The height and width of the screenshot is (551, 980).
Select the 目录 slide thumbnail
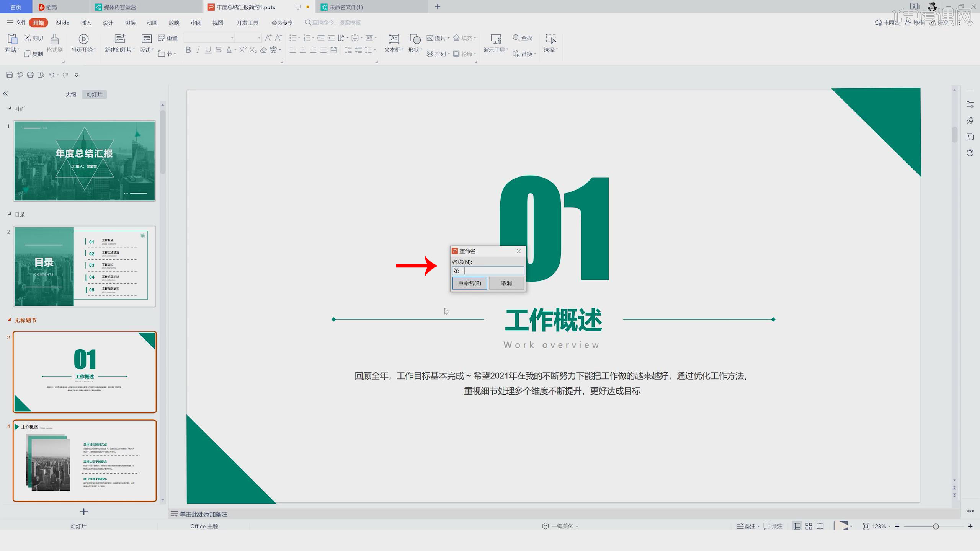[84, 266]
